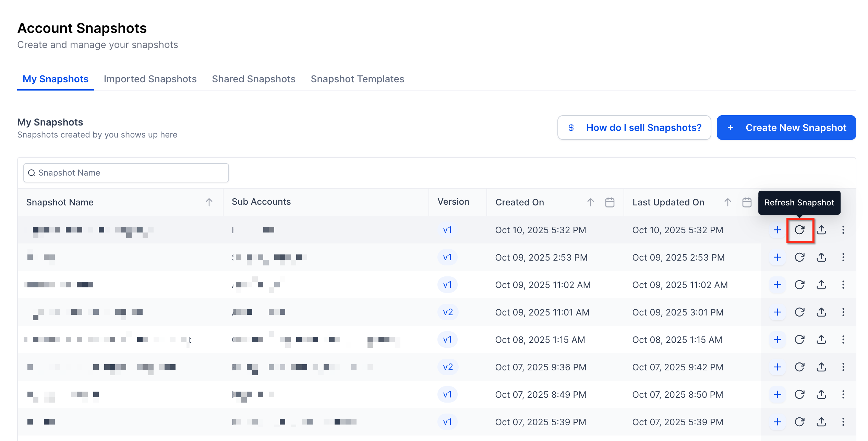Open three-dot menu for Oct 10 row
This screenshot has width=868, height=441.
point(843,230)
